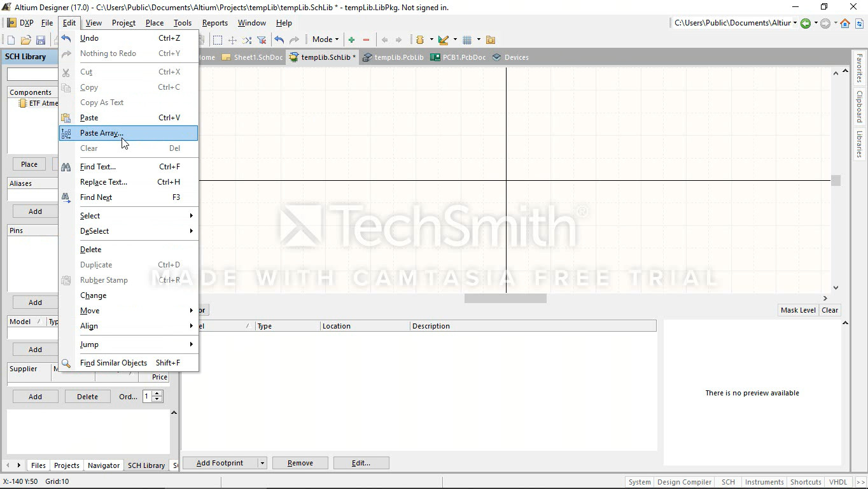Screen dimensions: 868x489
Task: Click the Remove button below models list
Action: click(x=300, y=463)
